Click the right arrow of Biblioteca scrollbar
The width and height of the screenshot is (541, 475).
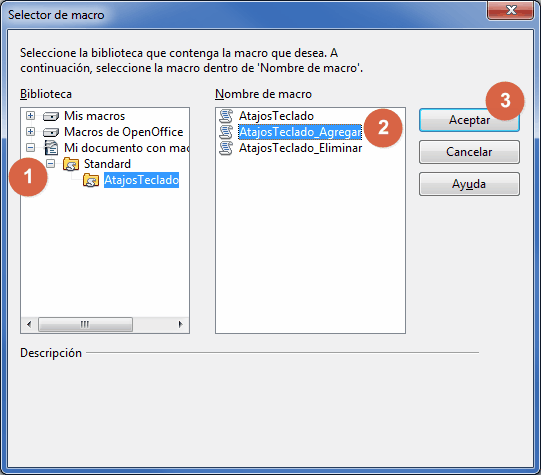click(x=180, y=324)
